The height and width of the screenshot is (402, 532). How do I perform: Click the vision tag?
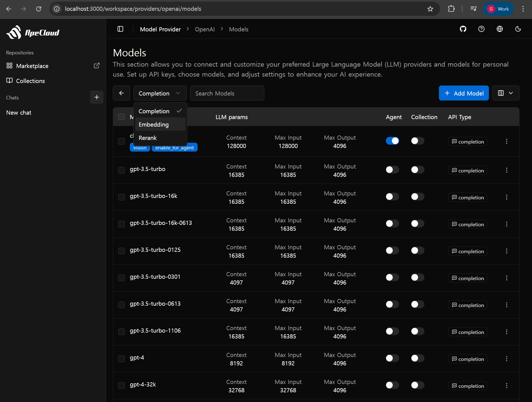pos(140,148)
